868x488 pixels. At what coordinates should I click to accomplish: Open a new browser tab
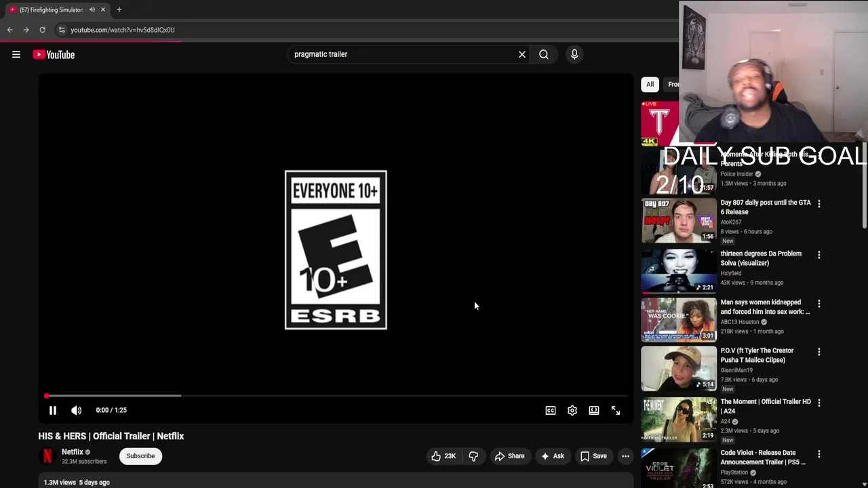point(119,9)
